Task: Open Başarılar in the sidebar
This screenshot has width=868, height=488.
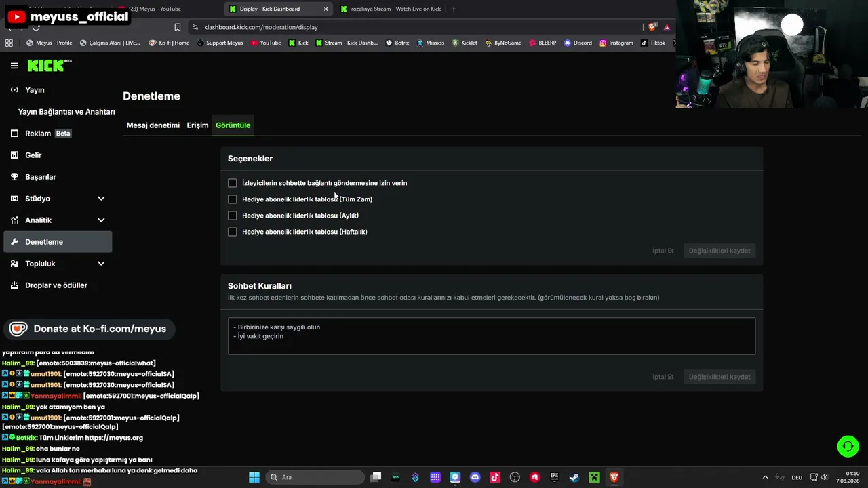Action: pos(58,177)
